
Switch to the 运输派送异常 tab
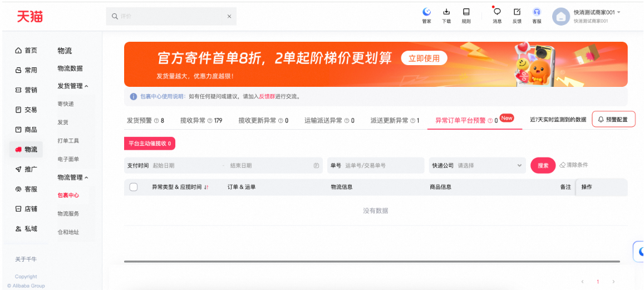point(330,120)
